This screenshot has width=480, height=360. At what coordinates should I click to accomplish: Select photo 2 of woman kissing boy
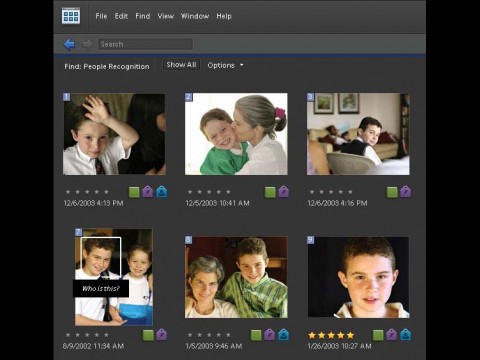click(x=236, y=134)
